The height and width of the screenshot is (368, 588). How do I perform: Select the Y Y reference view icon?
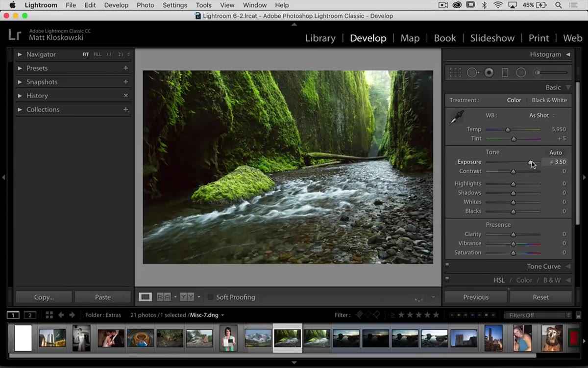[x=187, y=297]
